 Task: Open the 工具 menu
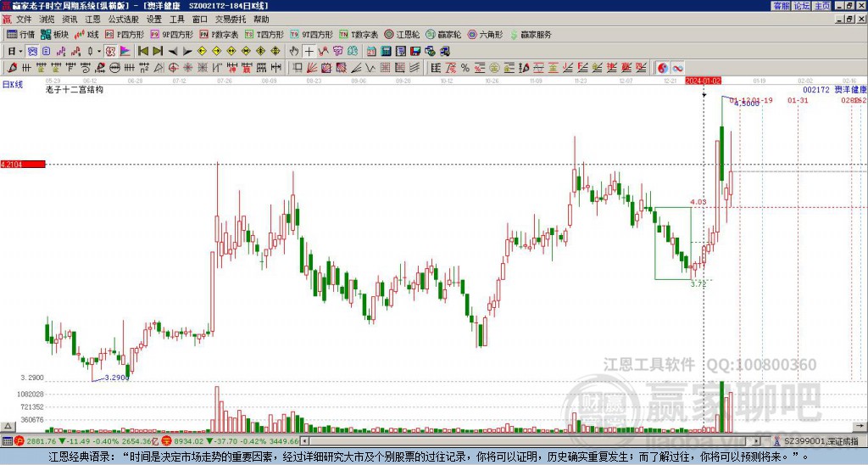176,20
